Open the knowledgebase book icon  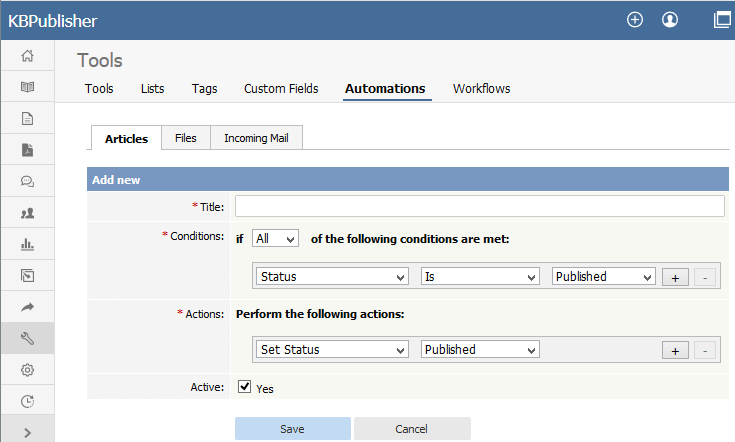click(x=27, y=87)
